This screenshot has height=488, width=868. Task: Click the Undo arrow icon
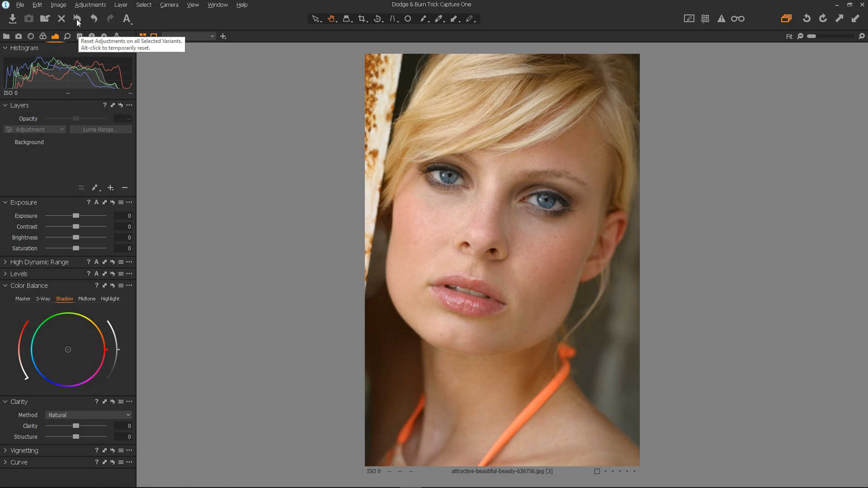click(94, 19)
